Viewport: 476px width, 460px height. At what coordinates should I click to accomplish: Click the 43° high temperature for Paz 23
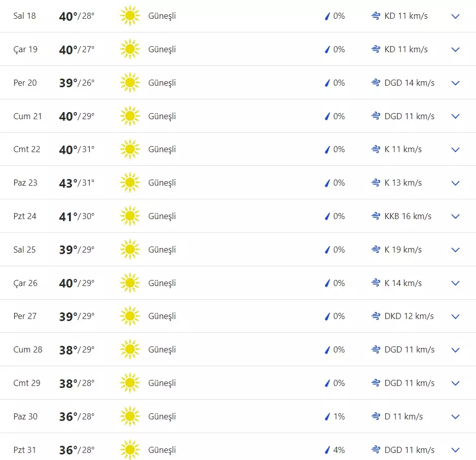pos(68,183)
